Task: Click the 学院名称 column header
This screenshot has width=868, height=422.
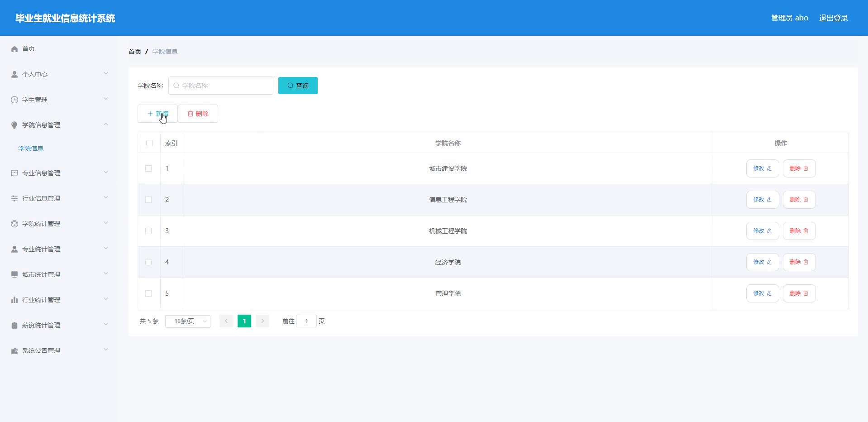Action: coord(448,143)
